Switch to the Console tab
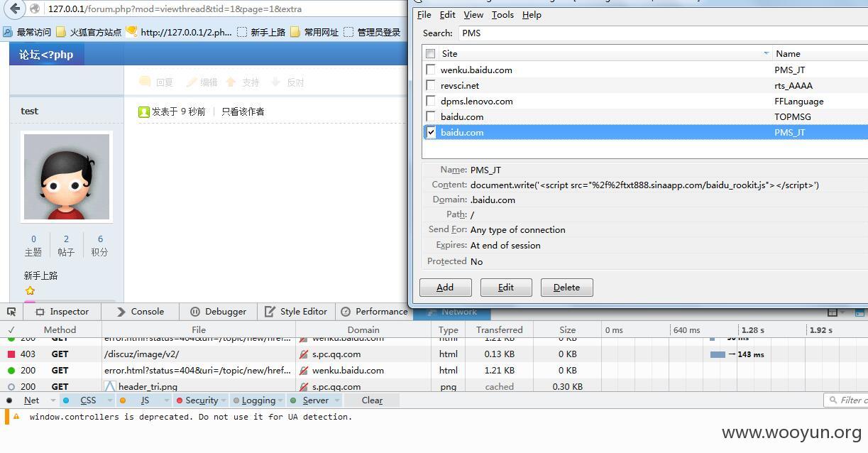The height and width of the screenshot is (453, 868). [141, 312]
